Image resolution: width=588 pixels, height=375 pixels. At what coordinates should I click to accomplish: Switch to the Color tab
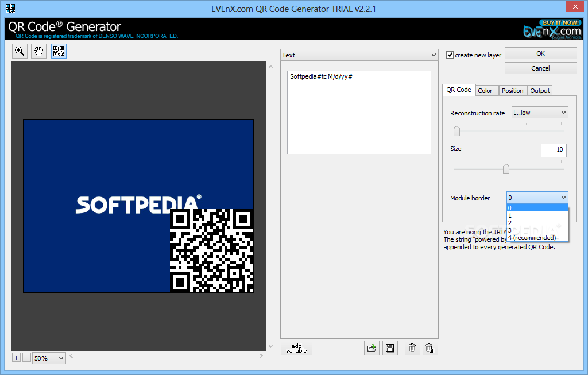point(486,90)
